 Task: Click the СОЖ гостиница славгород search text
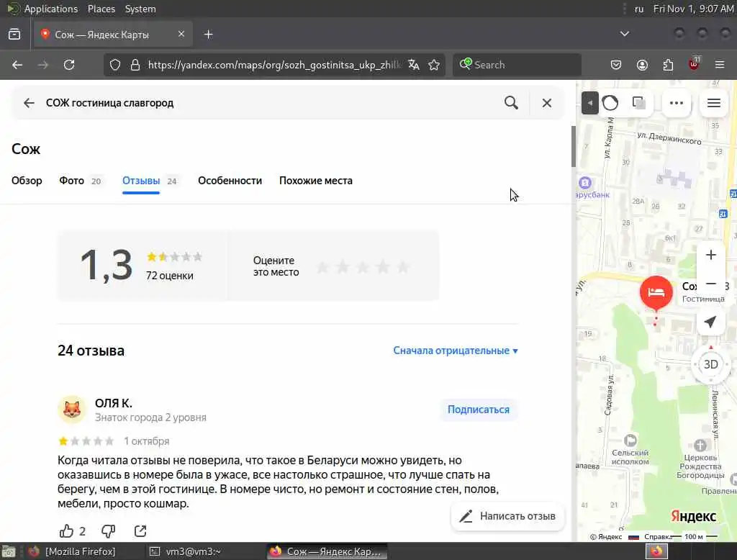click(x=109, y=103)
